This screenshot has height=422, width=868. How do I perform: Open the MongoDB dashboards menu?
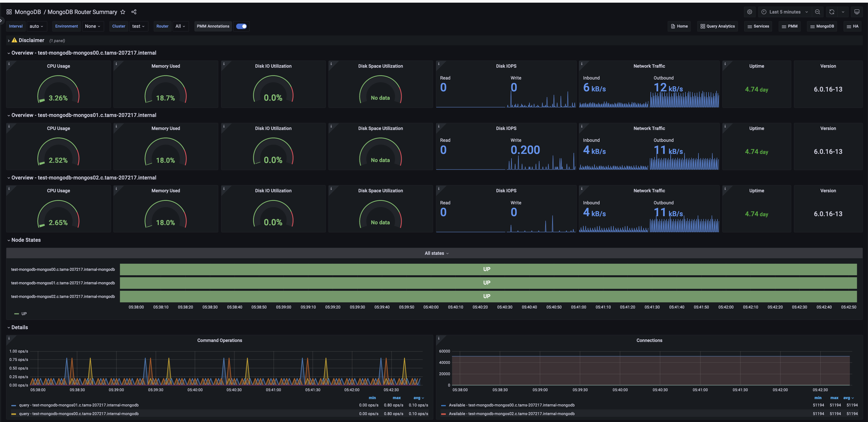[822, 26]
